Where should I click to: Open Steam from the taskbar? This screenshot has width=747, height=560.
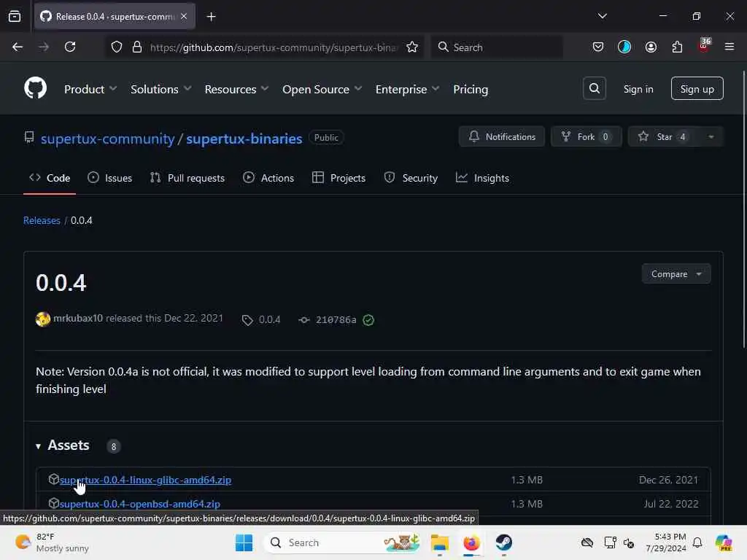pos(503,542)
